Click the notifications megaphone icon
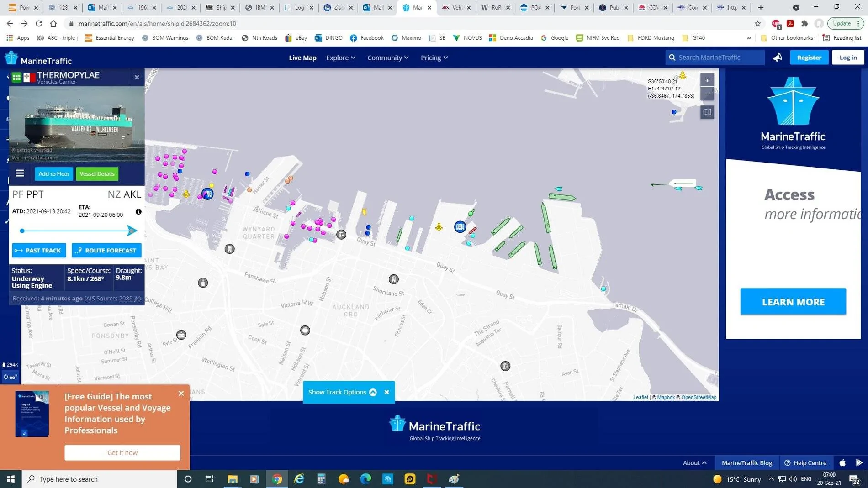868x488 pixels. (x=778, y=58)
